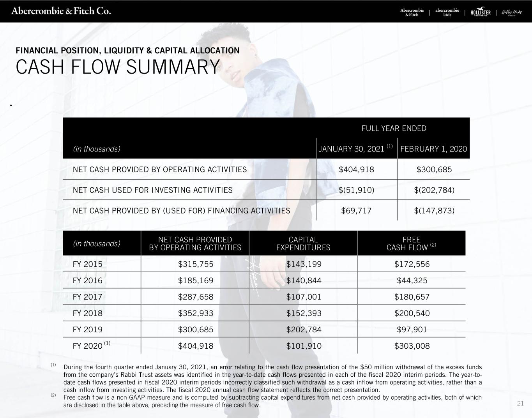Select the FY 2015 row label
Image resolution: width=532 pixels, height=418 pixels.
coord(88,264)
